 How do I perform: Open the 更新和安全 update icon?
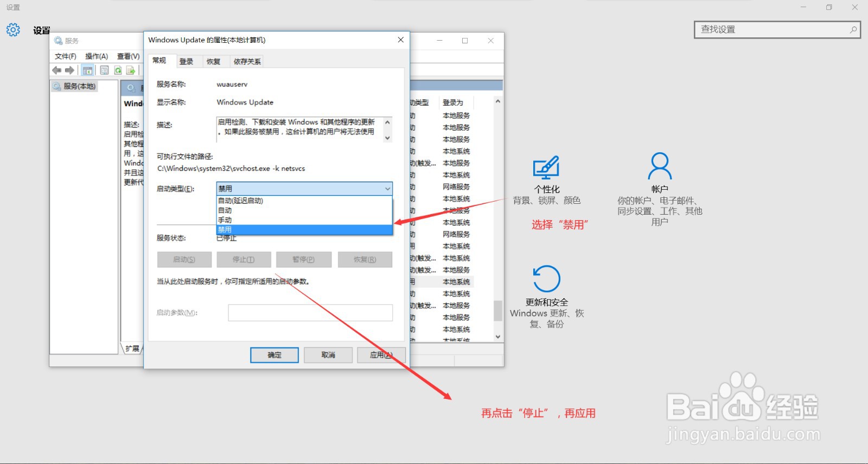546,279
